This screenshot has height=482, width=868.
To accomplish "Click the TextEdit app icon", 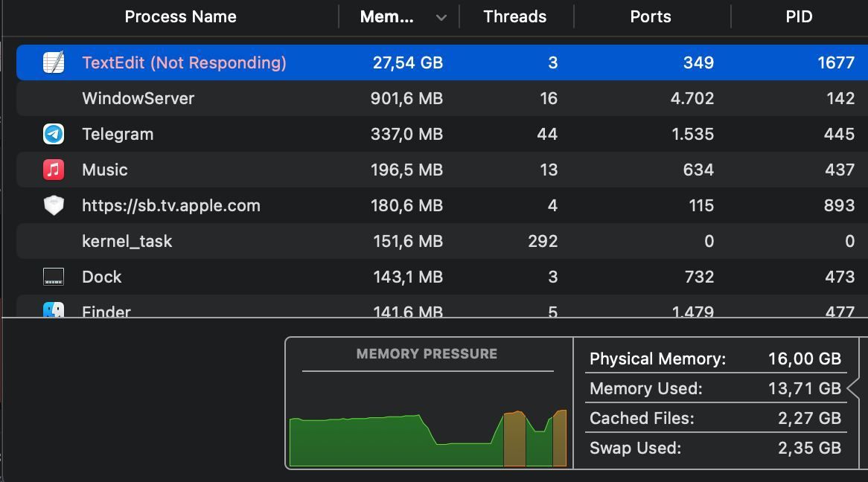I will [x=54, y=62].
